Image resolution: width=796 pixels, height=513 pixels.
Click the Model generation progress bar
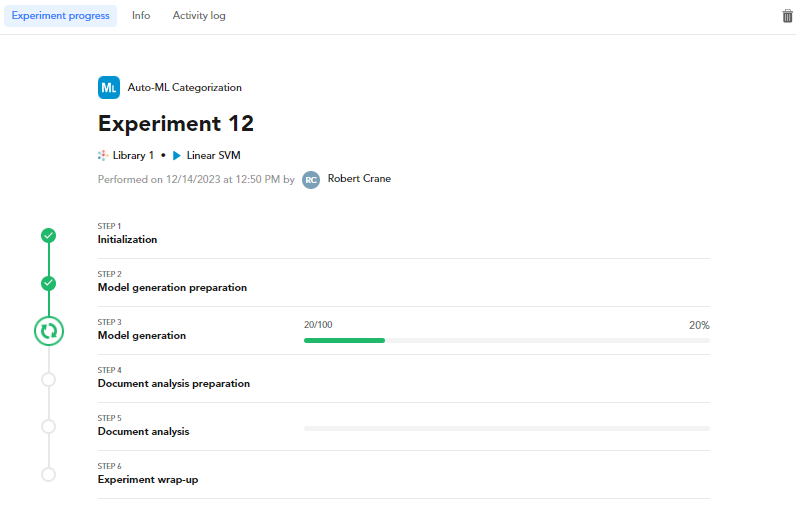506,340
